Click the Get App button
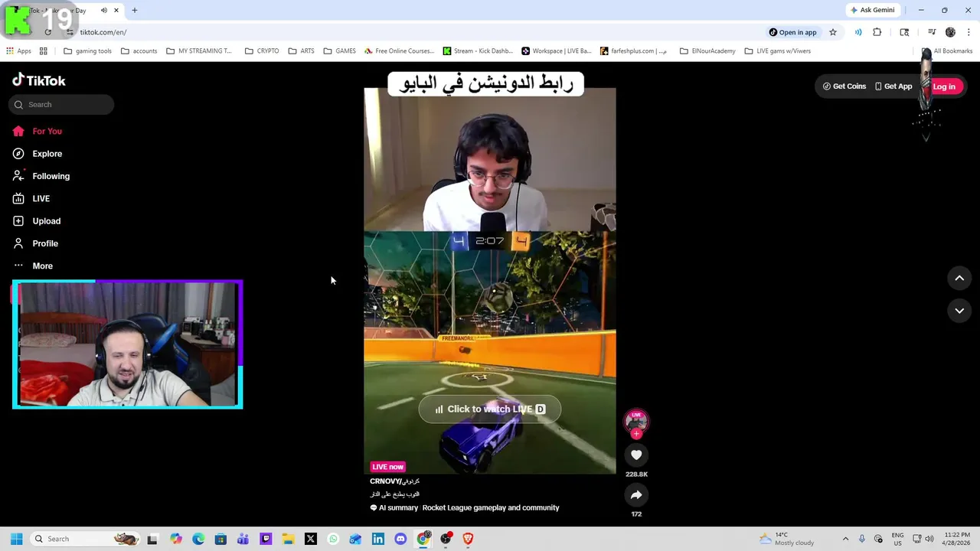Screen dimensions: 980x551 [893, 86]
